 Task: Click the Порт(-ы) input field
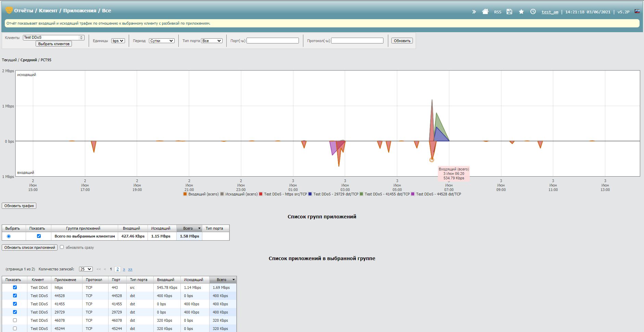click(x=273, y=41)
